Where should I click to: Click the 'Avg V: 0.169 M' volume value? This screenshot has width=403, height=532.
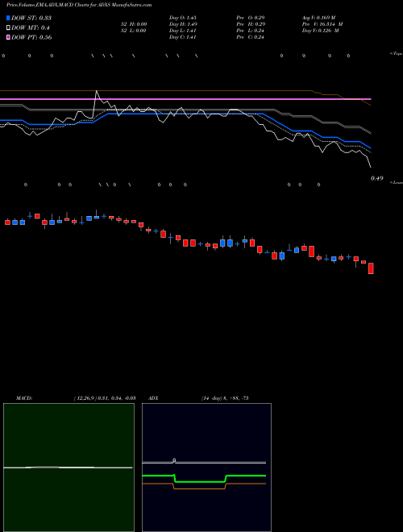tap(319, 18)
